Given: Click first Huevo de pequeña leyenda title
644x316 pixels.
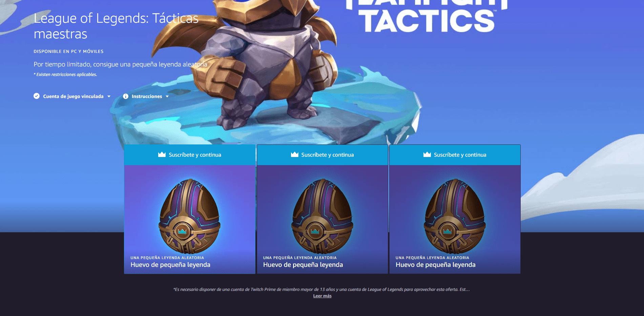Looking at the screenshot, I should pyautogui.click(x=170, y=265).
